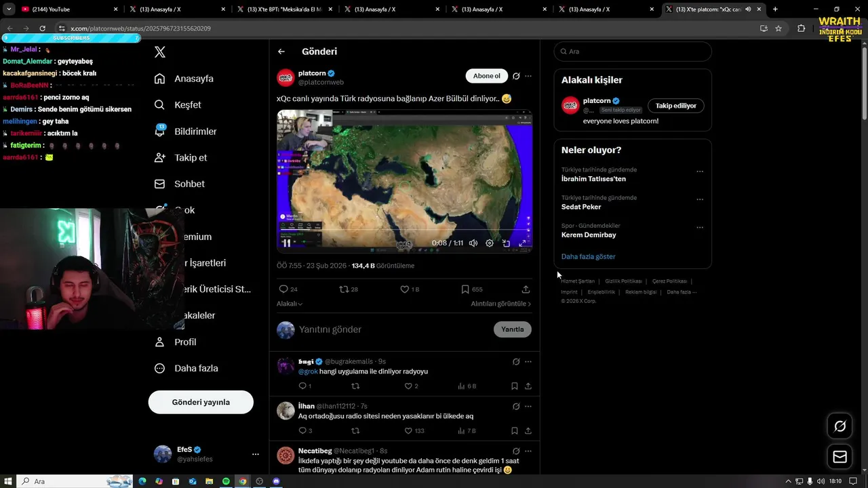Viewport: 868px width, 488px height.
Task: Enter fullscreen on the video
Action: (x=522, y=243)
